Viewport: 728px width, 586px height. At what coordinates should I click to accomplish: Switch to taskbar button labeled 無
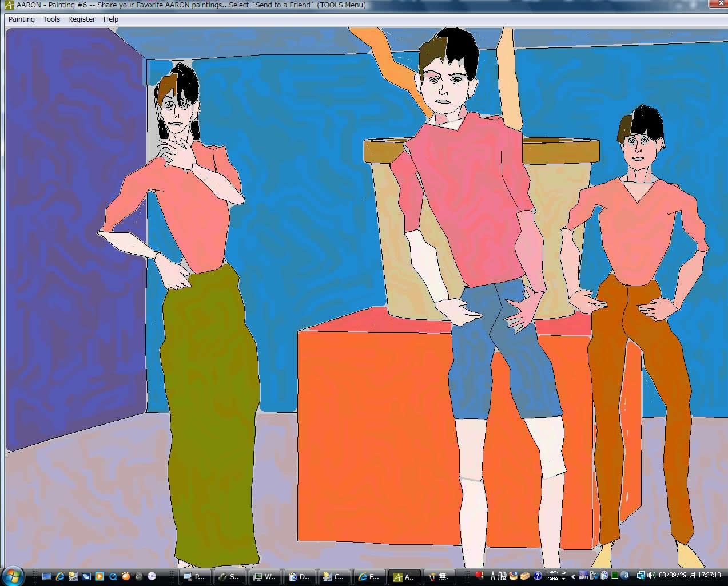click(439, 577)
